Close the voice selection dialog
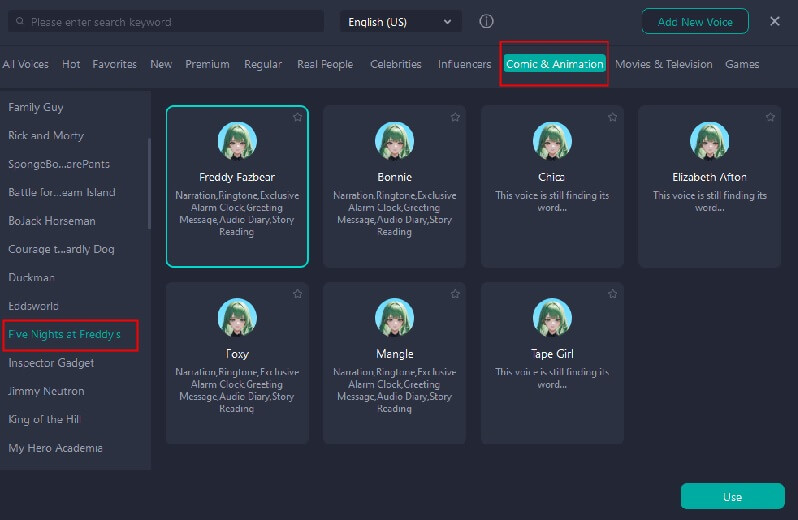Screen dimensions: 798x520 tap(775, 21)
